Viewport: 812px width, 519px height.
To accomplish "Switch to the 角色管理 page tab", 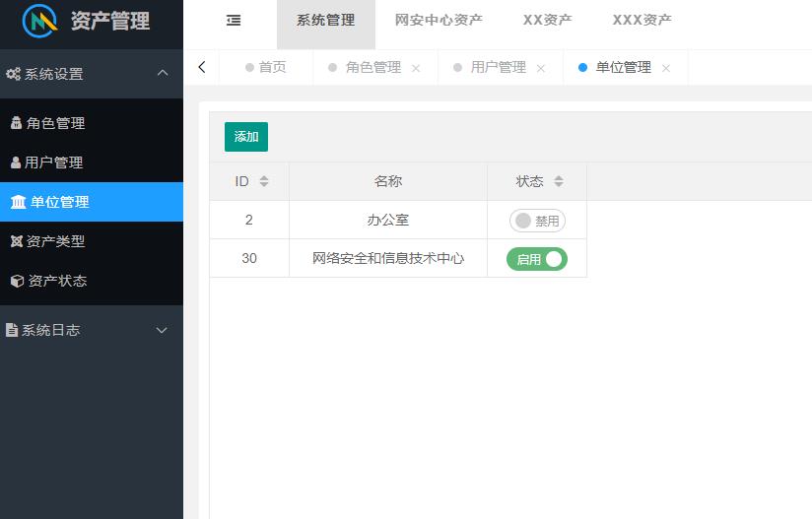I will pos(373,67).
